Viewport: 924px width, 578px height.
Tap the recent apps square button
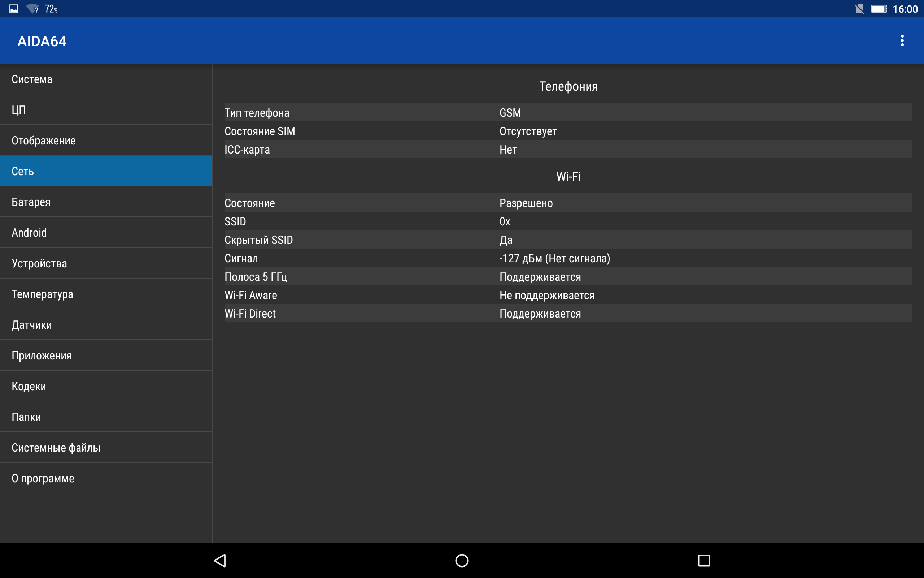[704, 560]
